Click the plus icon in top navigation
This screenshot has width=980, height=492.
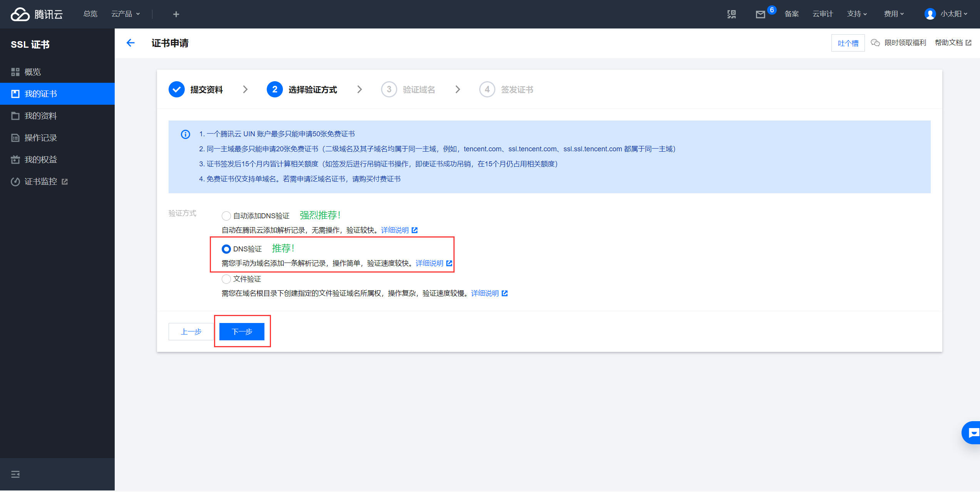click(x=176, y=14)
